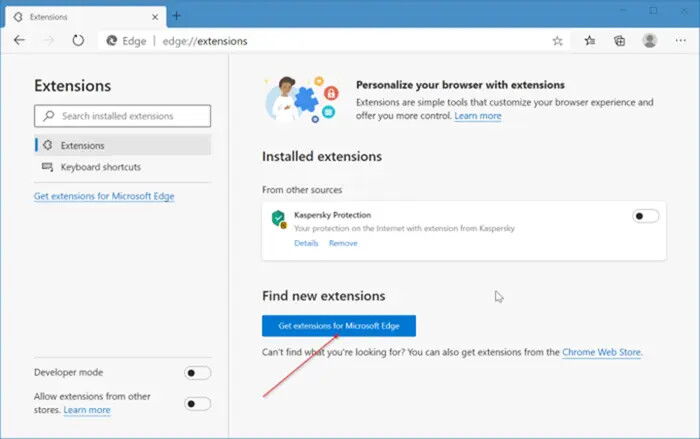
Task: Enable the Kaspersky Protection extension toggle
Action: click(646, 216)
